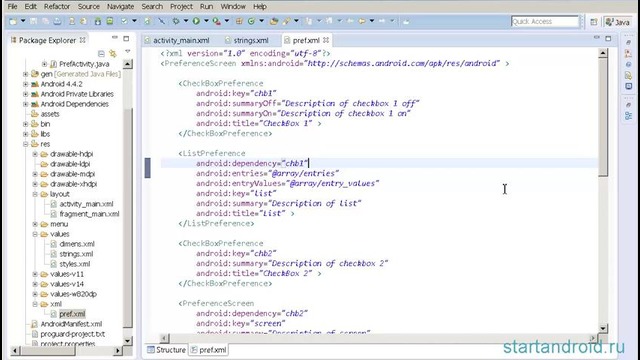Open the Project menu
Viewport: 640px width, 360px height.
[x=181, y=7]
